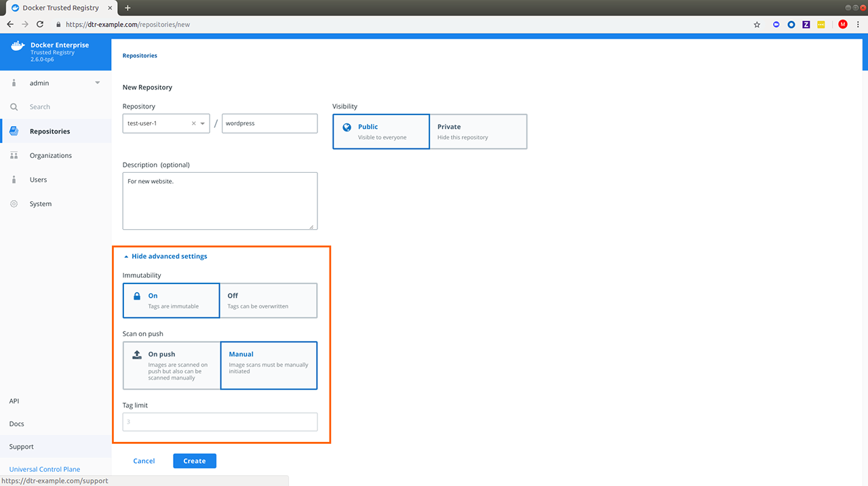Click the browser address bar URL
This screenshot has width=868, height=486.
pyautogui.click(x=127, y=24)
